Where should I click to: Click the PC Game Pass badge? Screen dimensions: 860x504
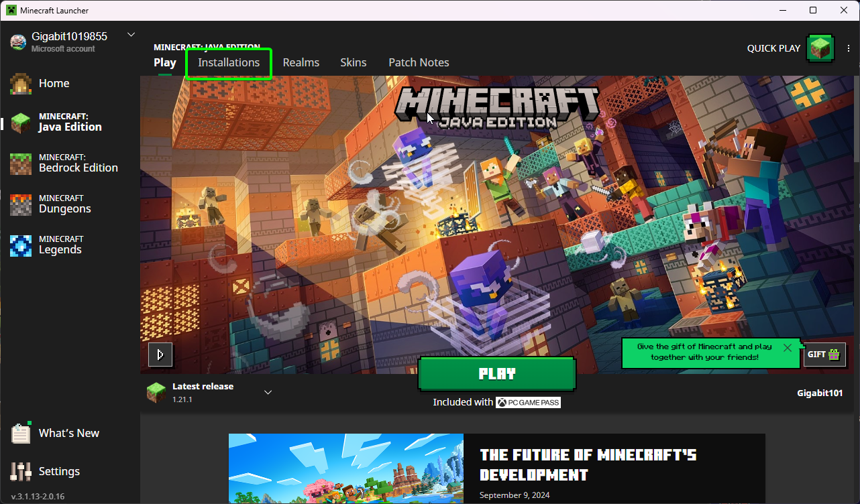pyautogui.click(x=528, y=402)
